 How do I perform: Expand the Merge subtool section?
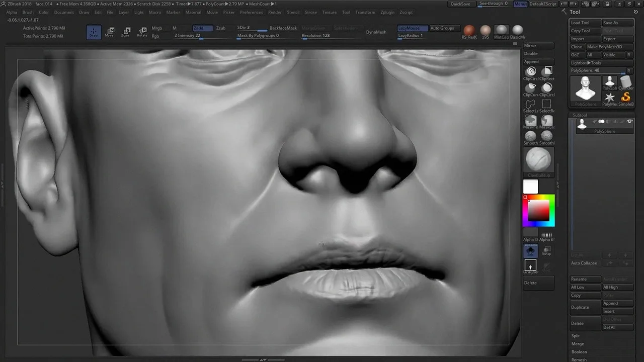(x=578, y=344)
